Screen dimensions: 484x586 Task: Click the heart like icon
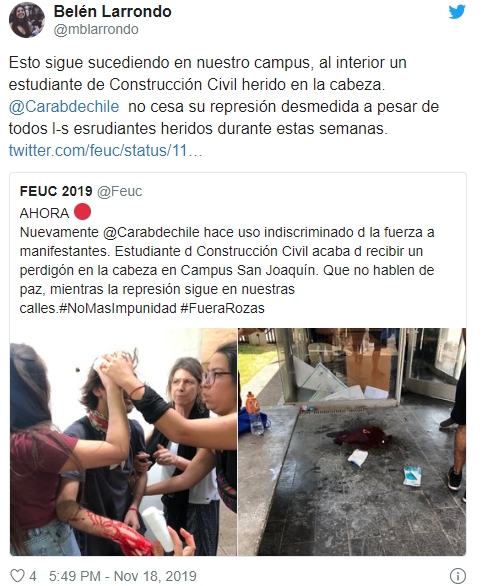(x=17, y=576)
